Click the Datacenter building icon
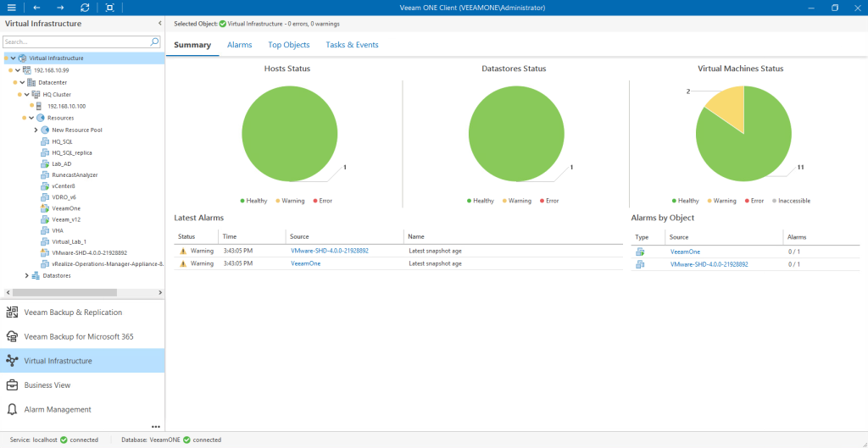 31,82
